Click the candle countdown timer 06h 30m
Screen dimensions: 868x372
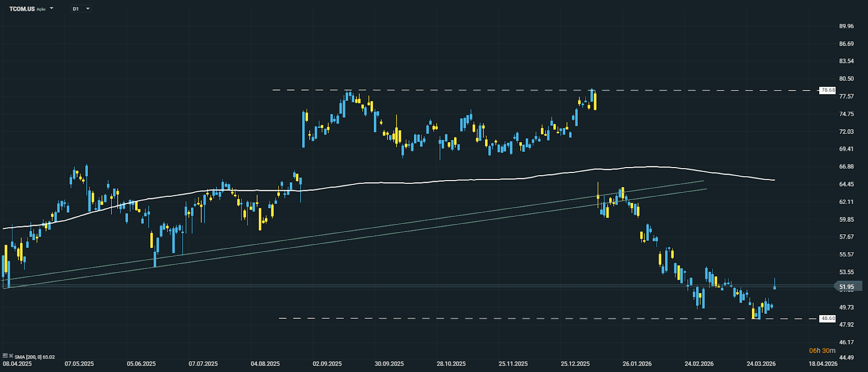(x=822, y=351)
